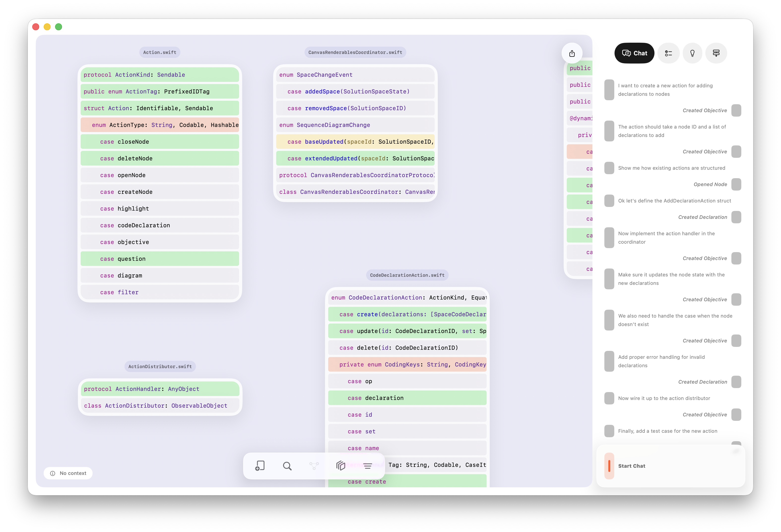The width and height of the screenshot is (781, 532).
Task: Switch to the Chat tab at top right
Action: tap(634, 53)
